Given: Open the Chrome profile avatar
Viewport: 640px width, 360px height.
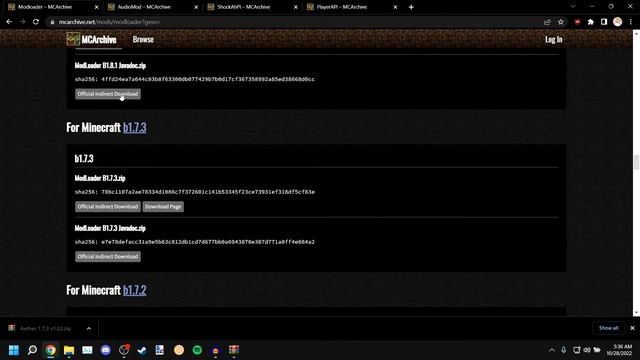Looking at the screenshot, I should [x=618, y=22].
